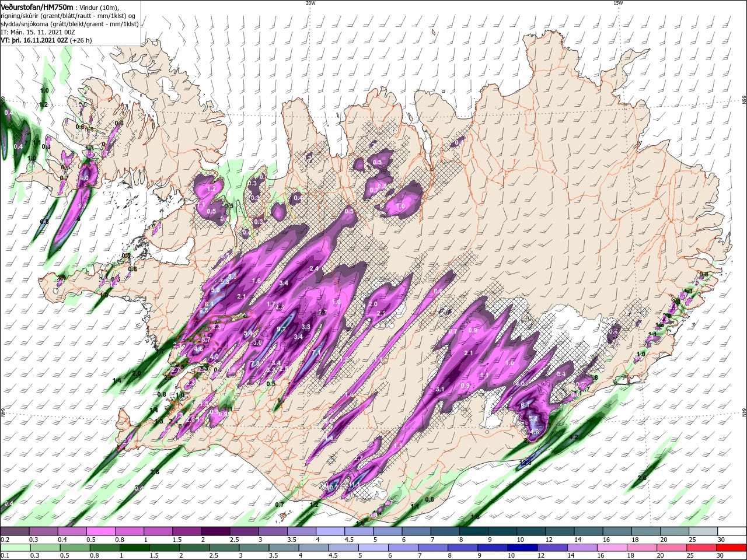
Task: Click the 7.1 snowfall value on the map
Action: point(316,352)
